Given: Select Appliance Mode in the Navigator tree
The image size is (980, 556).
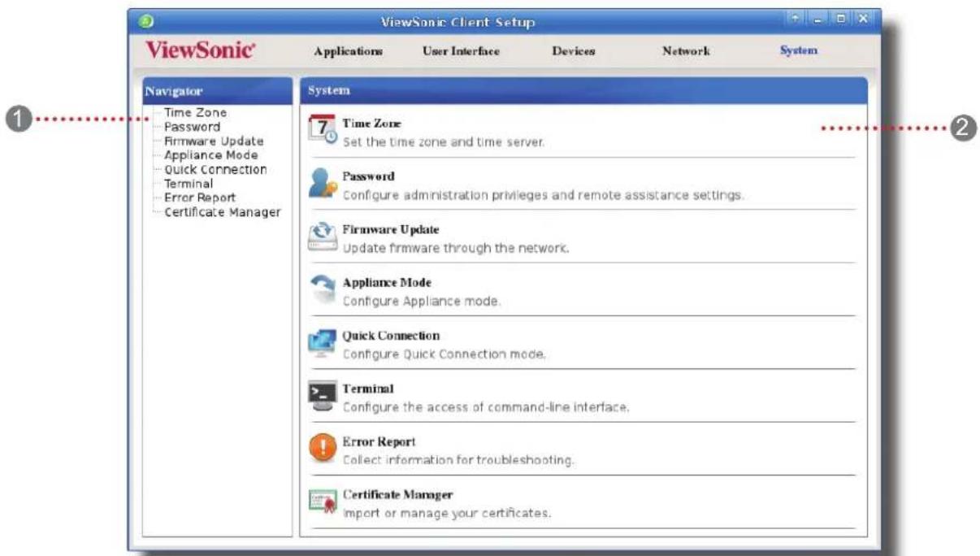Looking at the screenshot, I should [210, 155].
